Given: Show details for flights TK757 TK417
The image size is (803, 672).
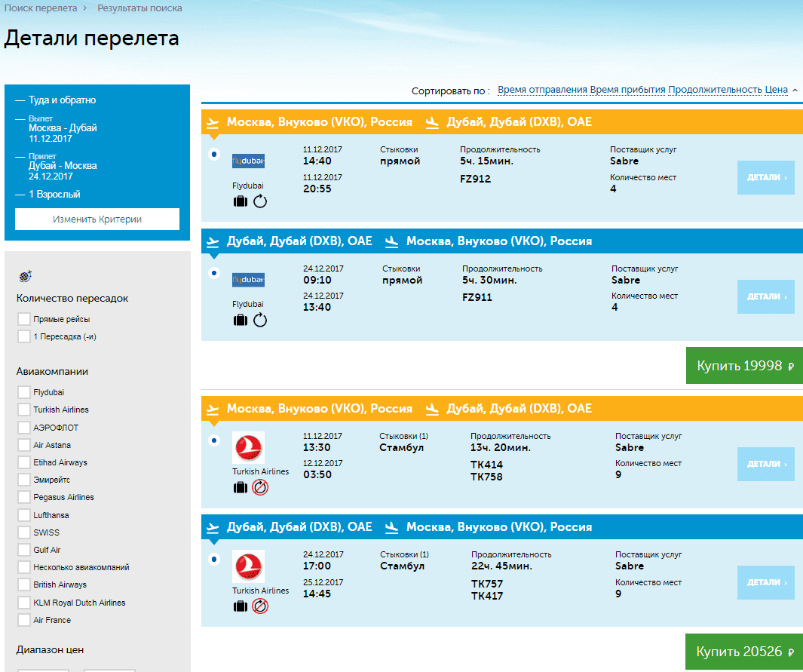Looking at the screenshot, I should point(766,582).
